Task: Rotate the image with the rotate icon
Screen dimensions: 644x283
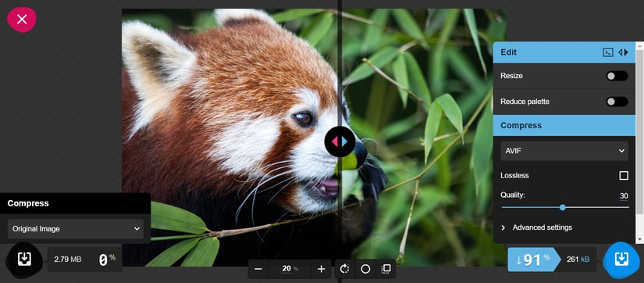Action: coord(344,269)
